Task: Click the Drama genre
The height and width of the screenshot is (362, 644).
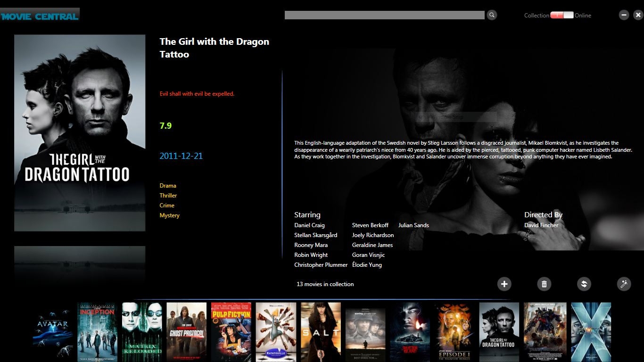Action: pos(168,186)
